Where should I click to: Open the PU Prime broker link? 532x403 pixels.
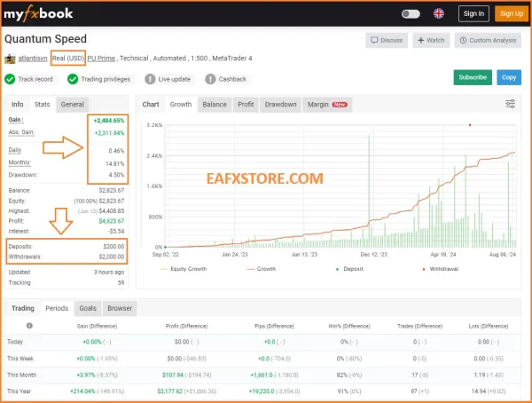point(101,58)
